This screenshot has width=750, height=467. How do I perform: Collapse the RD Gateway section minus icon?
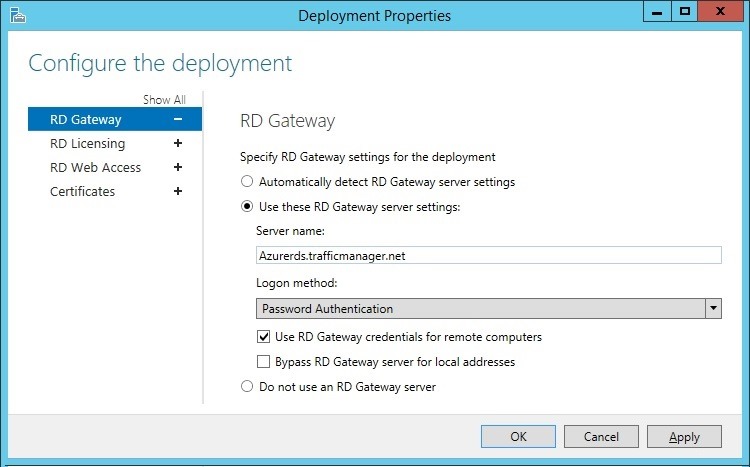point(178,119)
